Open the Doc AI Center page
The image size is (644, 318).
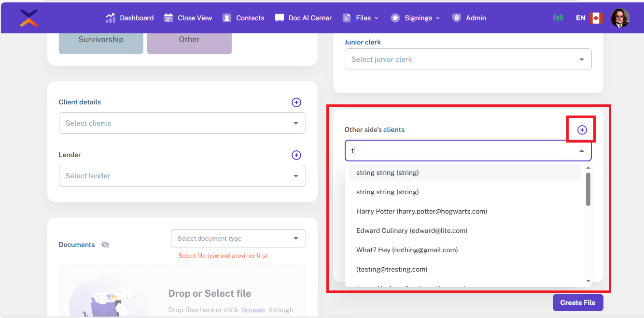point(303,18)
